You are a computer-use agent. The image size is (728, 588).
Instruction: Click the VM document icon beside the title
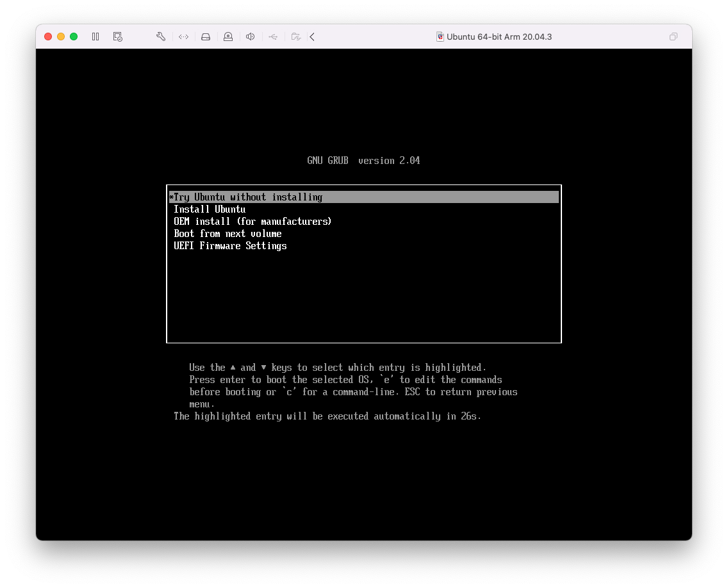pos(440,37)
